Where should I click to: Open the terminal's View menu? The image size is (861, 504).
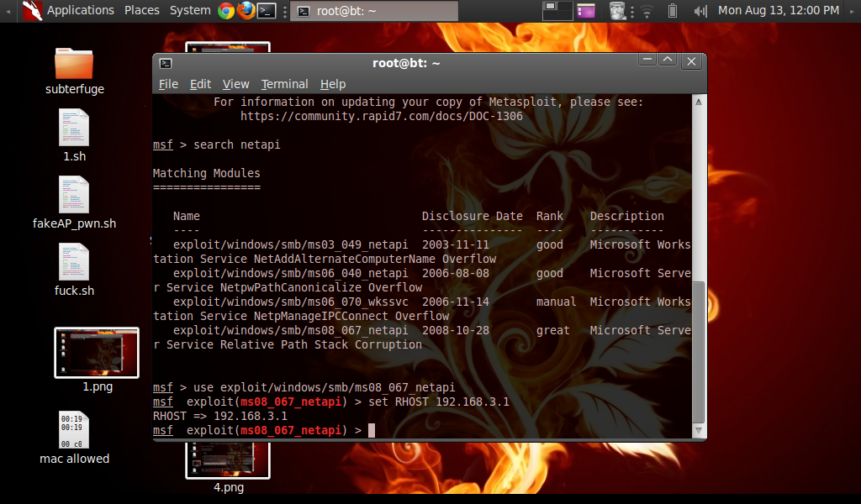[235, 84]
